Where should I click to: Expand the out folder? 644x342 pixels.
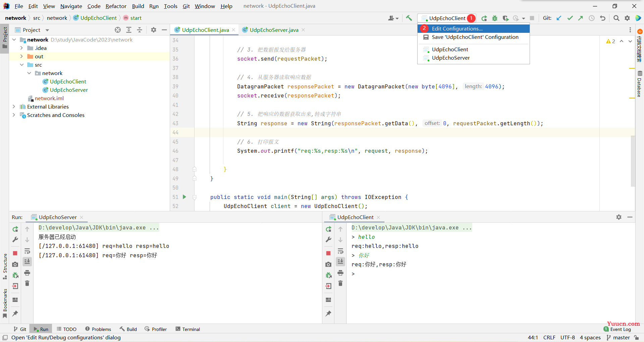click(21, 56)
